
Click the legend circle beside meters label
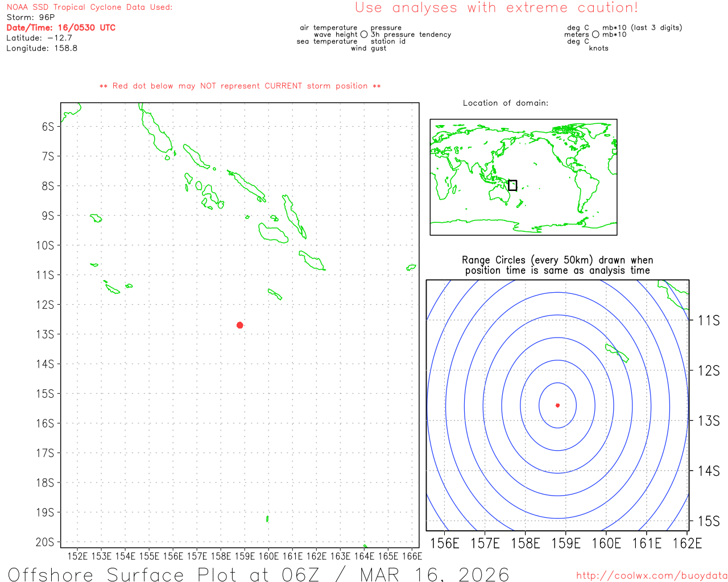tap(595, 35)
